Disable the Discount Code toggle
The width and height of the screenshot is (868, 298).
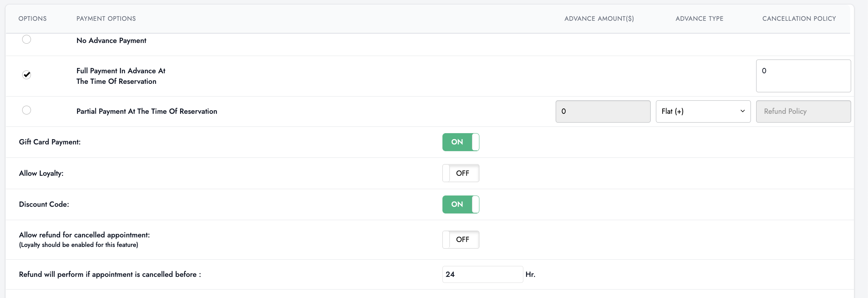pos(460,204)
